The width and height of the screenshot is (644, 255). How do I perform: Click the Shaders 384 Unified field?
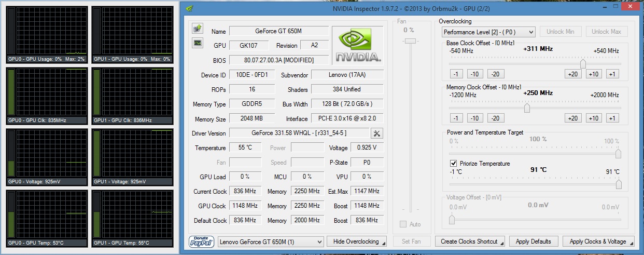(347, 89)
